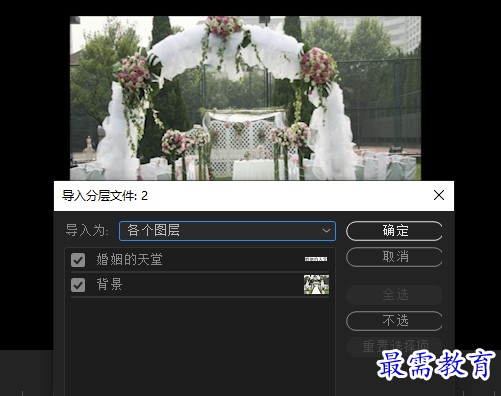Close the 导入分层文件 dialog with X
The image size is (501, 396).
(439, 195)
